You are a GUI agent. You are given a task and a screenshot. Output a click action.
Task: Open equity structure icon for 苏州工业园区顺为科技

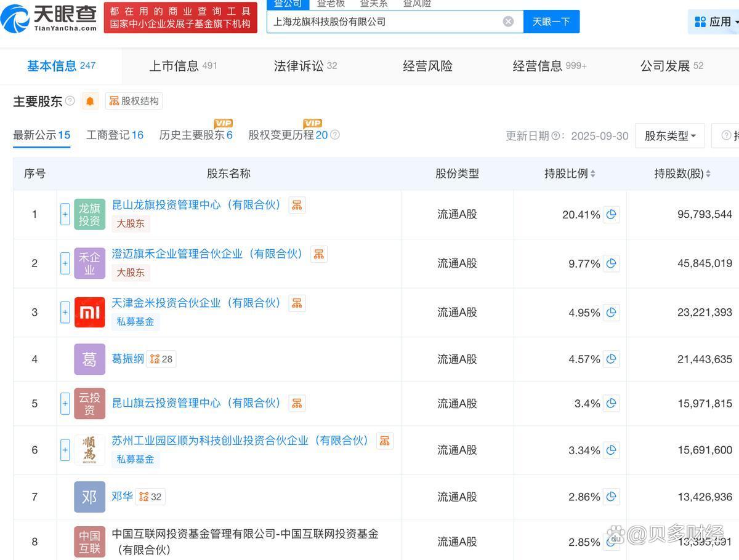[x=385, y=441]
